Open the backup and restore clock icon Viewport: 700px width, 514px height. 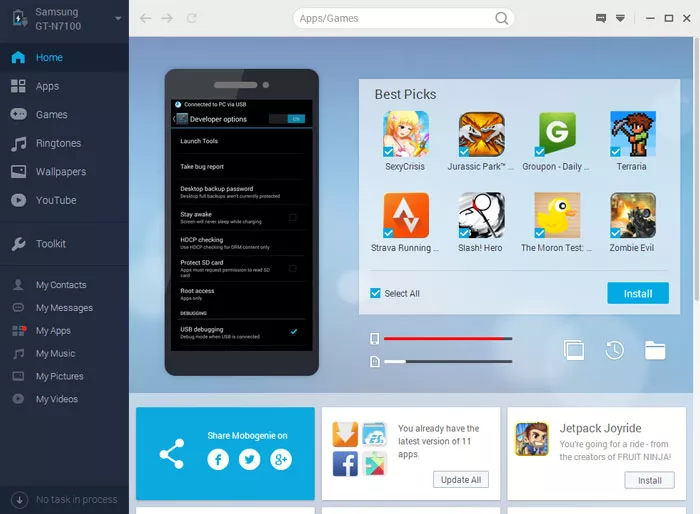coord(614,350)
